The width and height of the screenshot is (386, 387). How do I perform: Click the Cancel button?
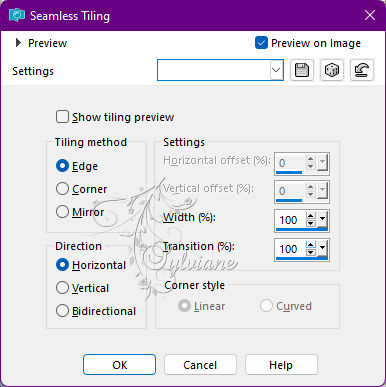pyautogui.click(x=200, y=365)
